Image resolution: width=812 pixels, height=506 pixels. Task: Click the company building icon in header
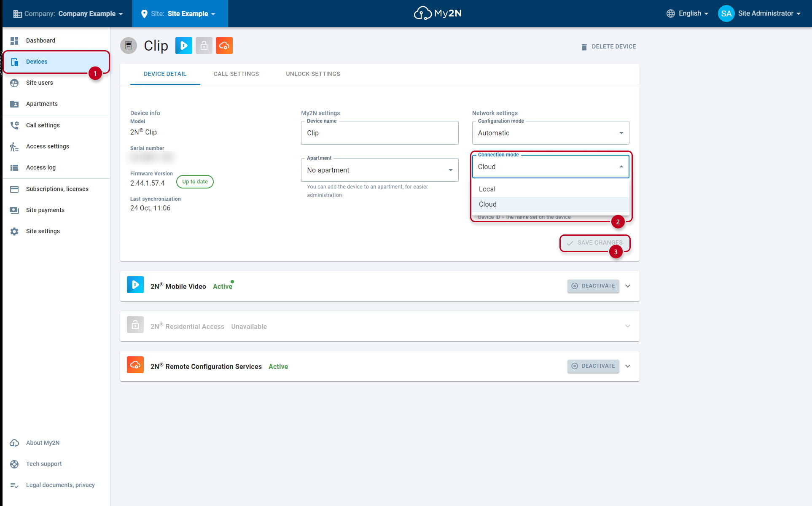pyautogui.click(x=17, y=13)
